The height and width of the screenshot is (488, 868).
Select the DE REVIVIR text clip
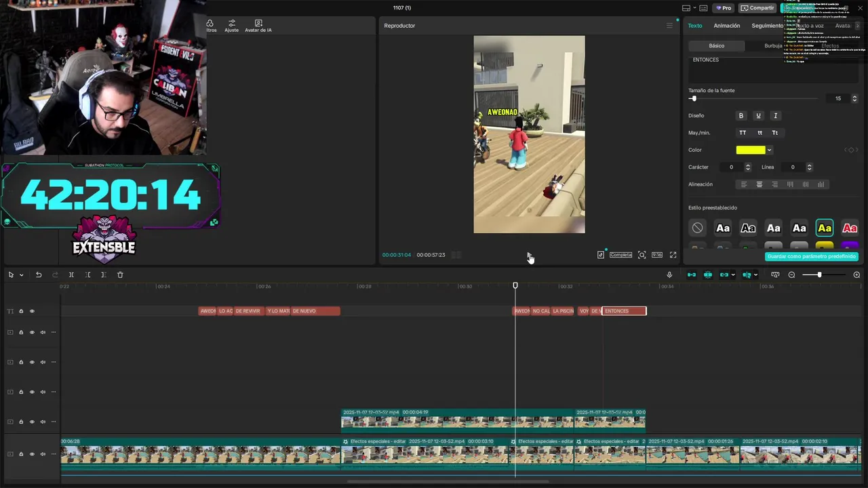(x=249, y=311)
